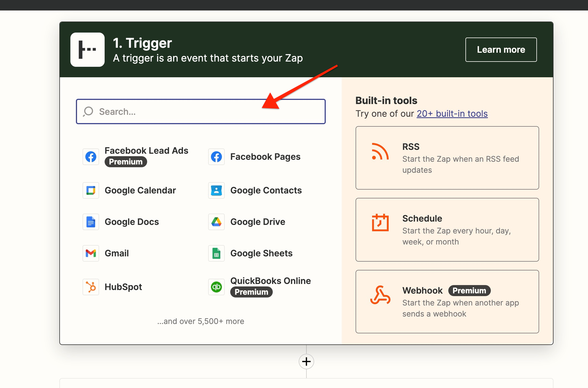Click the Google Drive icon
Screen dimensions: 588x388
point(216,222)
